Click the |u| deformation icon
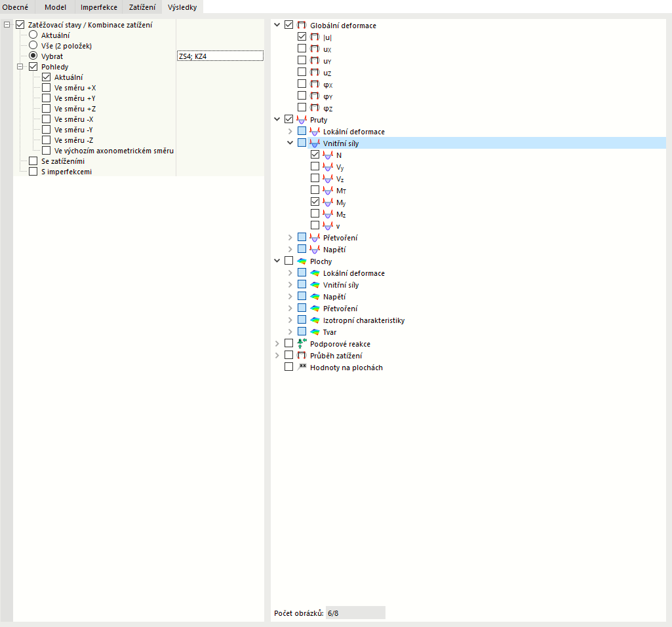 (315, 37)
